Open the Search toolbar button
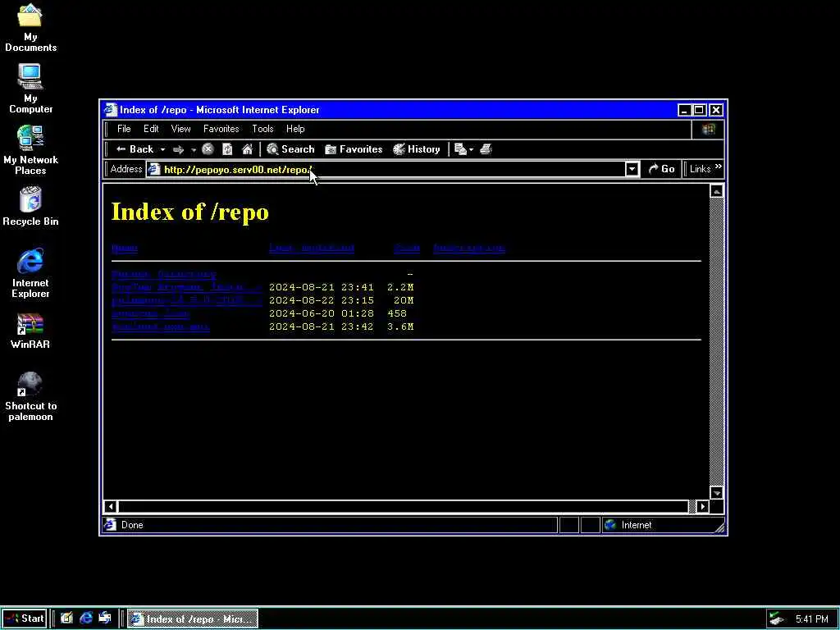 [290, 149]
